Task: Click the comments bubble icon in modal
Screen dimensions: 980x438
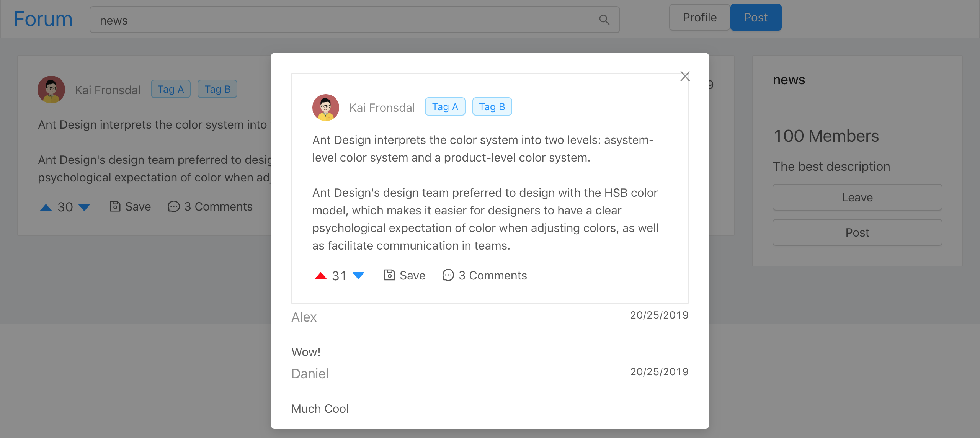Action: (x=448, y=275)
